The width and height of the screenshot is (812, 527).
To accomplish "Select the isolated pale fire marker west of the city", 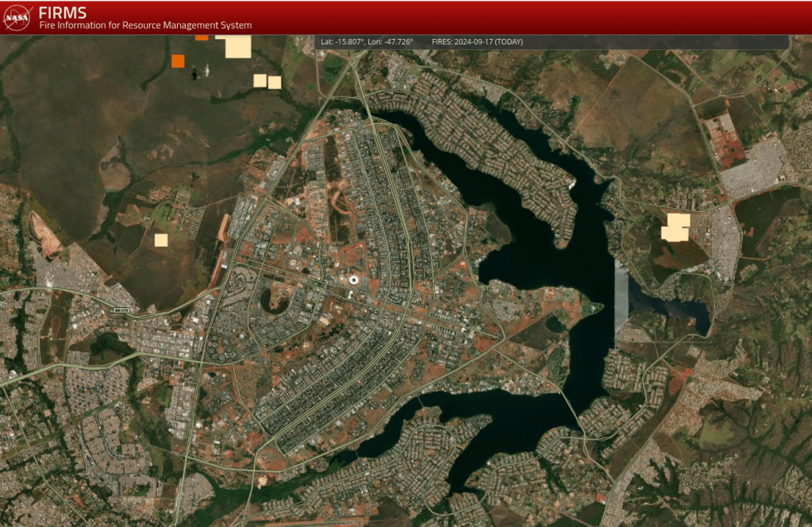I will pos(161,240).
